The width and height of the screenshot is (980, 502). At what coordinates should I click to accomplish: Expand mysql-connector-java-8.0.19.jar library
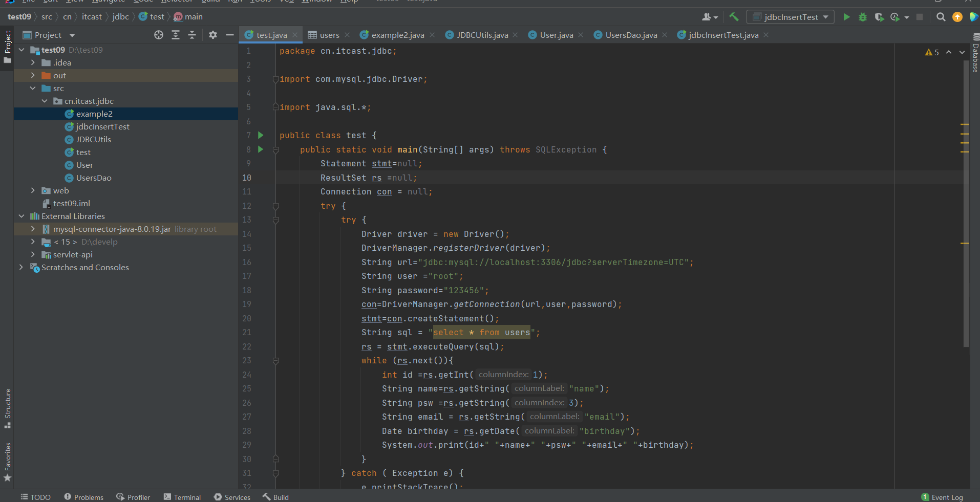click(x=33, y=229)
